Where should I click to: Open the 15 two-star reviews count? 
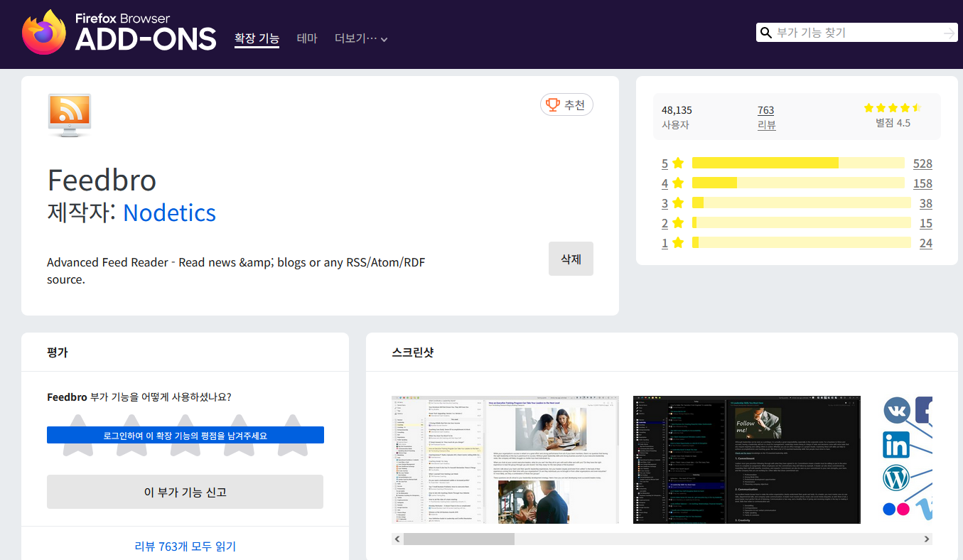(x=925, y=223)
